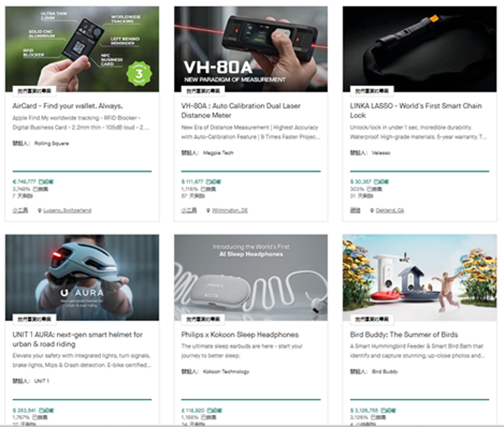Visit the Oakland, CA location link
This screenshot has width=504, height=427.
pos(390,211)
